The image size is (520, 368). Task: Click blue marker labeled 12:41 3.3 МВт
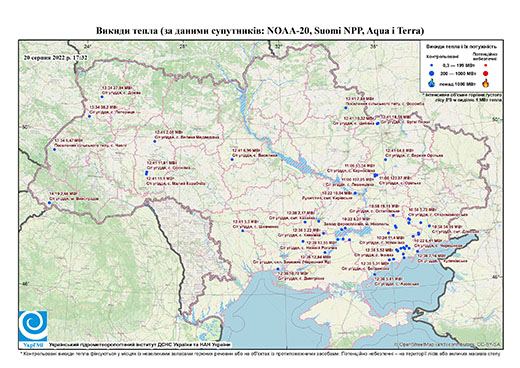tap(243, 231)
